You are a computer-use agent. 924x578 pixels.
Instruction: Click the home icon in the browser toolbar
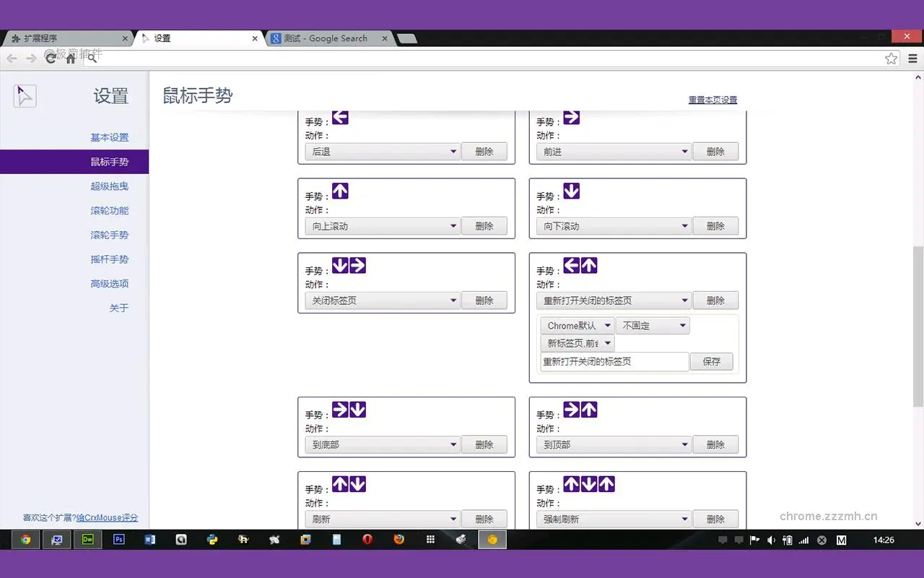[70, 59]
